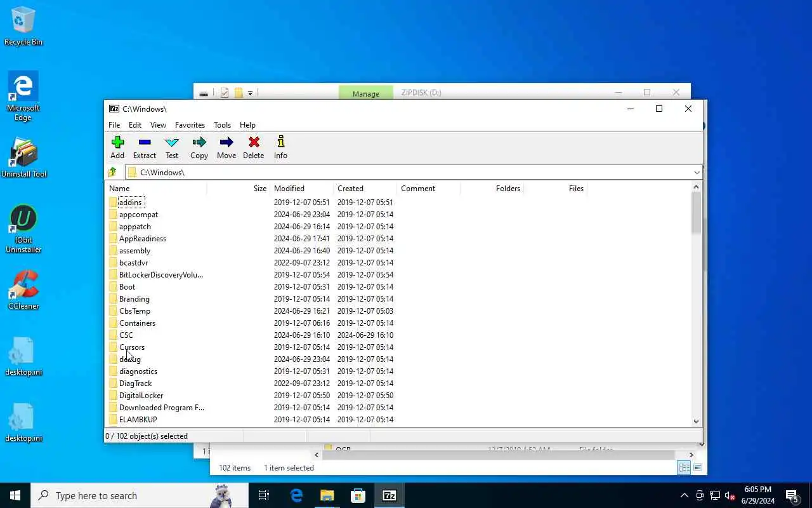Open Task View on the taskbar

tap(264, 495)
